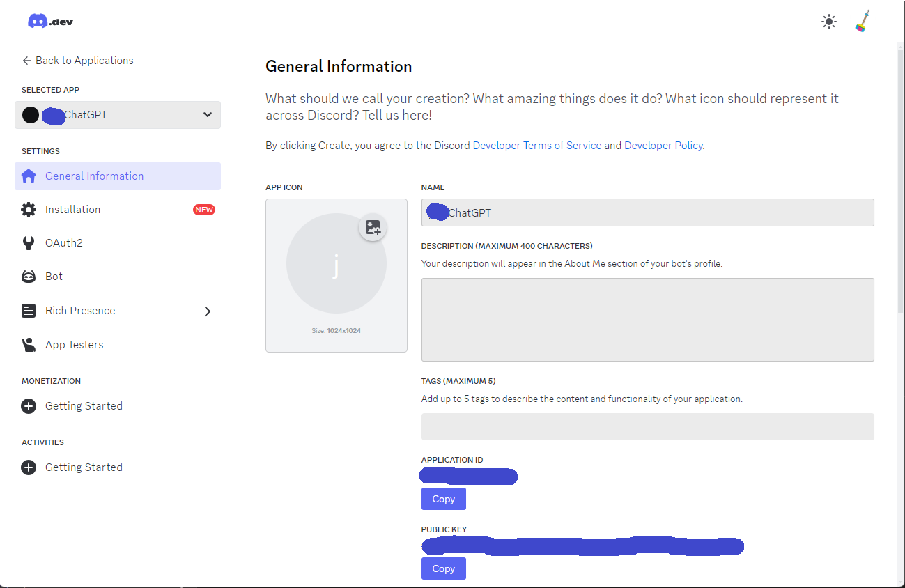Click the Description text area
The height and width of the screenshot is (588, 905).
(648, 320)
